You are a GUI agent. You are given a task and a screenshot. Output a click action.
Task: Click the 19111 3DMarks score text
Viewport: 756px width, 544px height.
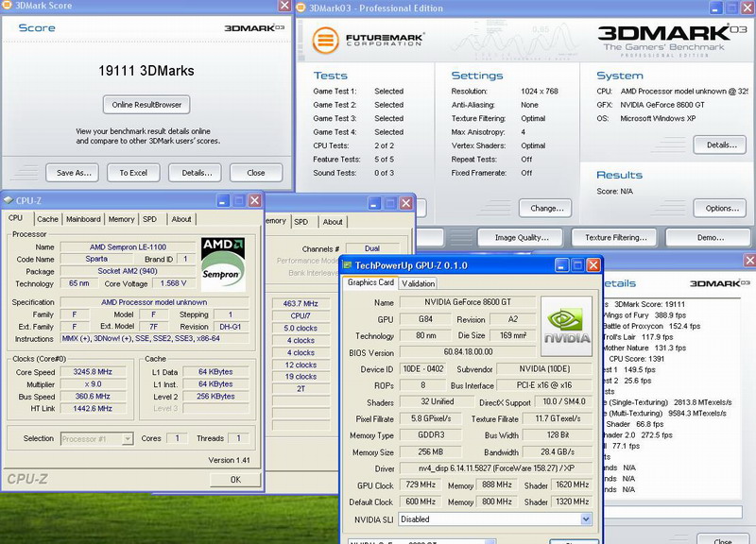point(146,71)
